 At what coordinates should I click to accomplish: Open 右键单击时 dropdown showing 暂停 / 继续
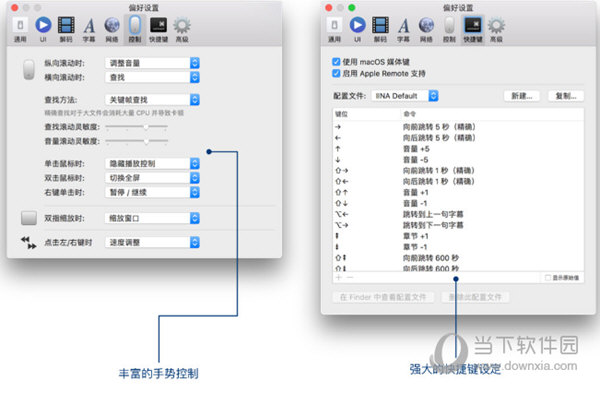[x=152, y=192]
